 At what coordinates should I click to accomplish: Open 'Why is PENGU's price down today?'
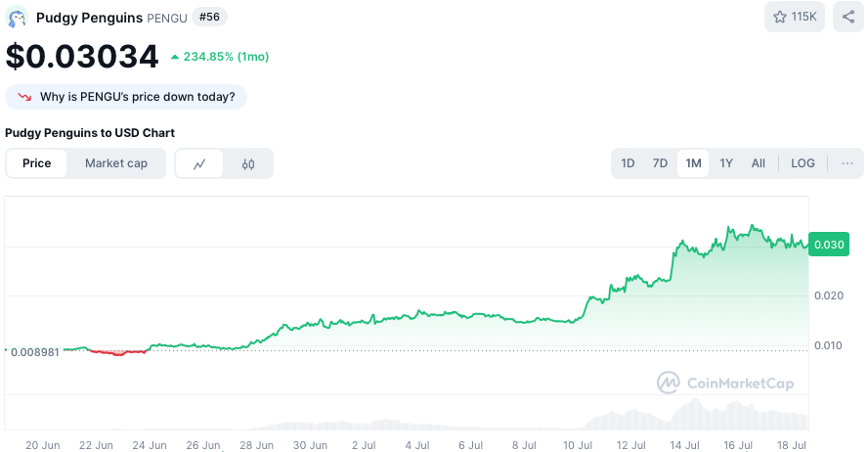(x=126, y=97)
